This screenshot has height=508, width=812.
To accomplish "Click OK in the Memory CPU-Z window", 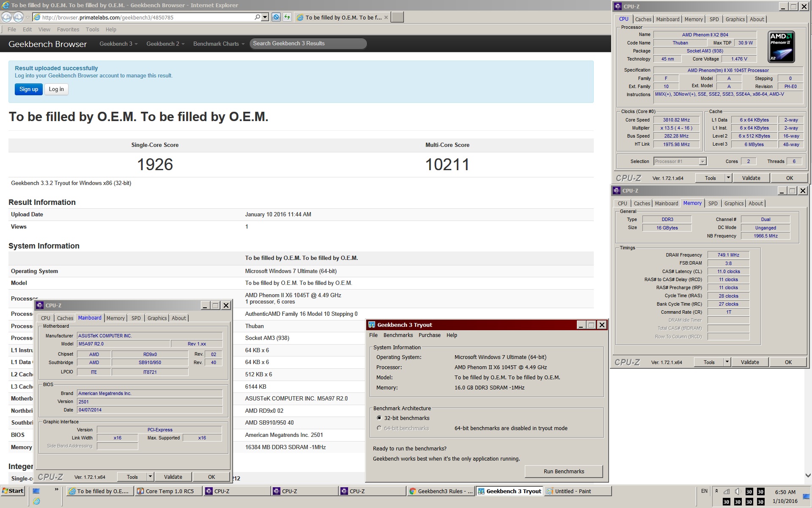I will [788, 362].
